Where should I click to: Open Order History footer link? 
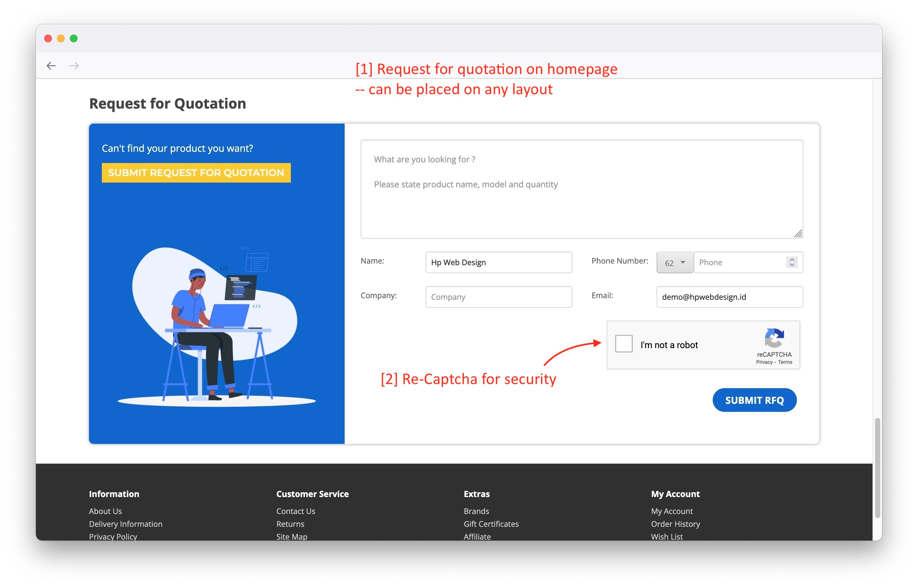pyautogui.click(x=676, y=524)
